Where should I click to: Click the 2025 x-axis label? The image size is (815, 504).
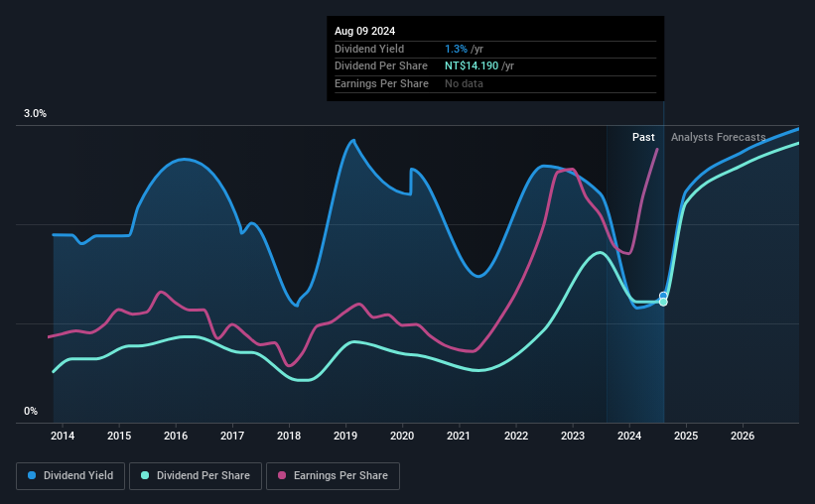(x=686, y=436)
